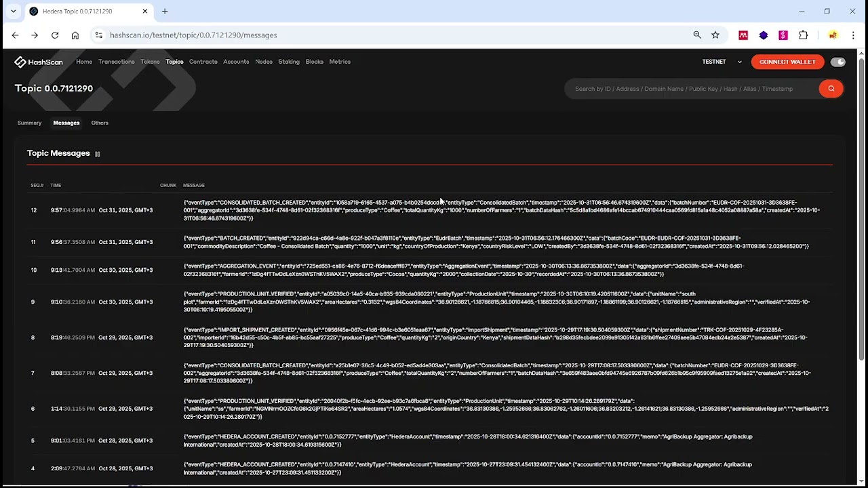
Task: Open Nodes nav item
Action: (x=264, y=62)
